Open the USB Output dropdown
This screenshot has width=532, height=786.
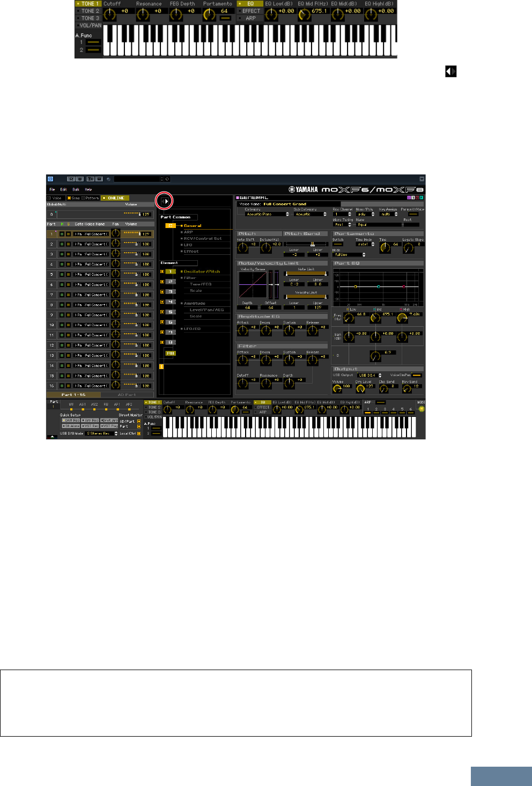point(370,376)
